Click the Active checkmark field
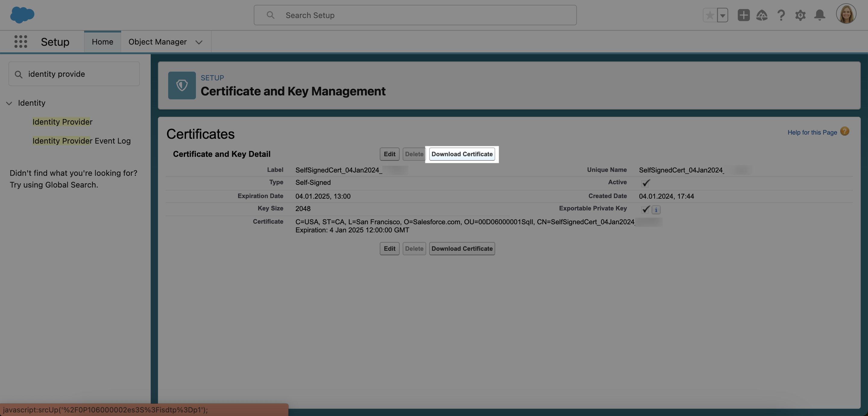This screenshot has width=868, height=416. 646,183
